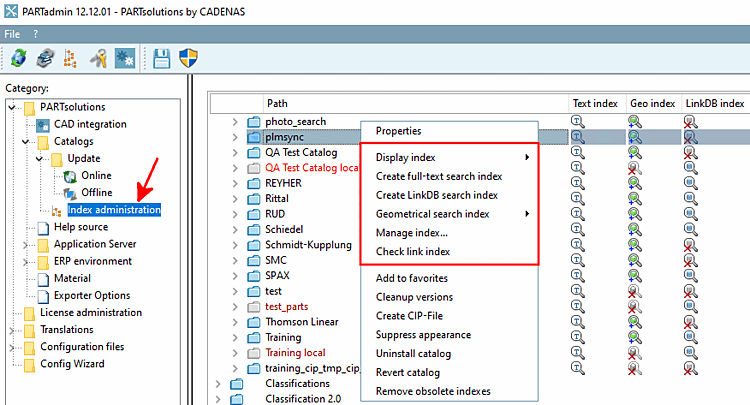
Task: Collapse the Update tree node
Action: click(x=39, y=159)
